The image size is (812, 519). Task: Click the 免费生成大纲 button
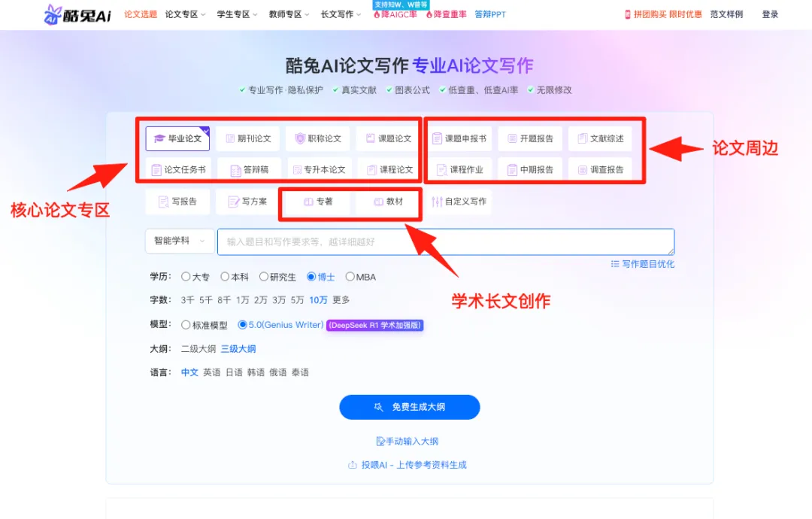[410, 407]
